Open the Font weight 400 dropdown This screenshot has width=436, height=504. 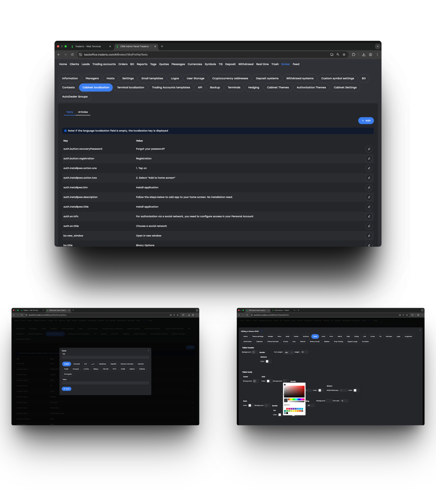[x=289, y=352]
